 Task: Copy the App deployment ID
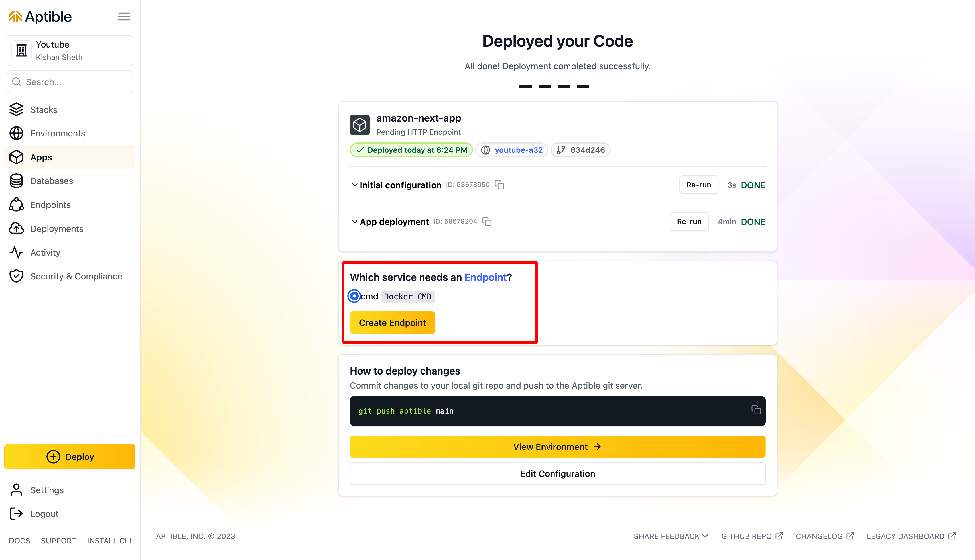click(487, 222)
